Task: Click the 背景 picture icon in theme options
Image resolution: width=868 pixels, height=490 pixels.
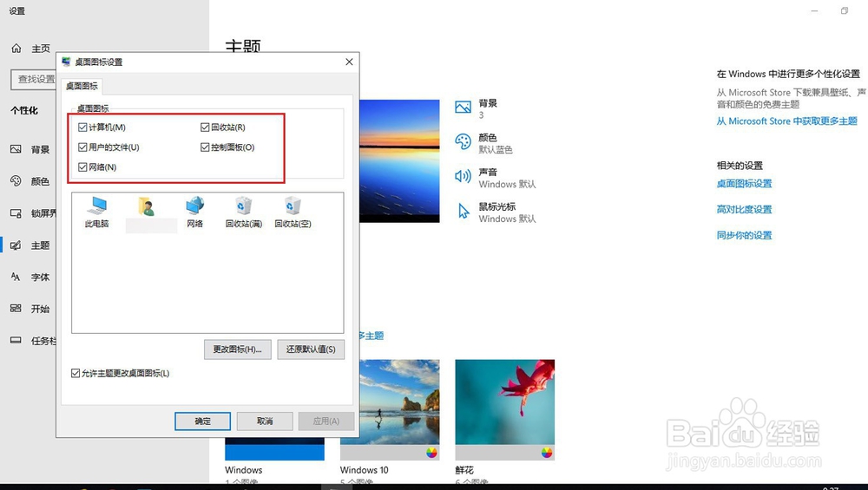Action: click(463, 107)
